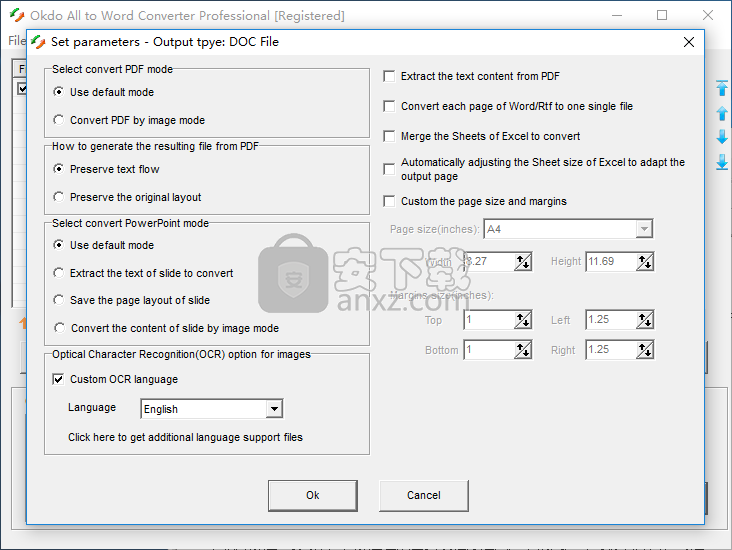Enable Convert each page of Word/Rtf to single file
Image resolution: width=732 pixels, height=550 pixels.
point(389,106)
